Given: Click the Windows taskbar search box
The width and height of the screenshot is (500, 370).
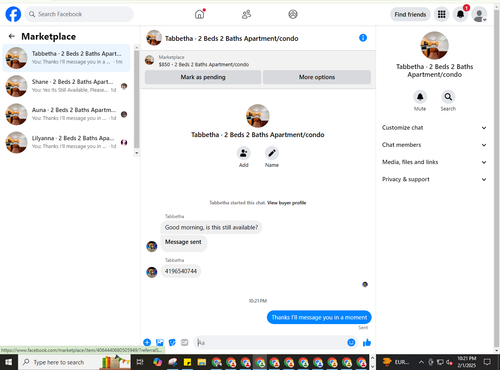Looking at the screenshot, I should coord(74,362).
